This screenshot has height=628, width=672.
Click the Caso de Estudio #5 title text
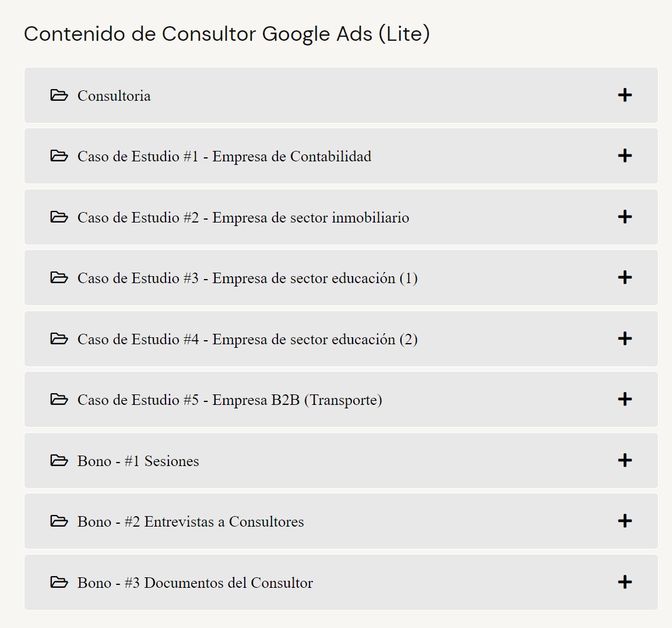(x=230, y=400)
